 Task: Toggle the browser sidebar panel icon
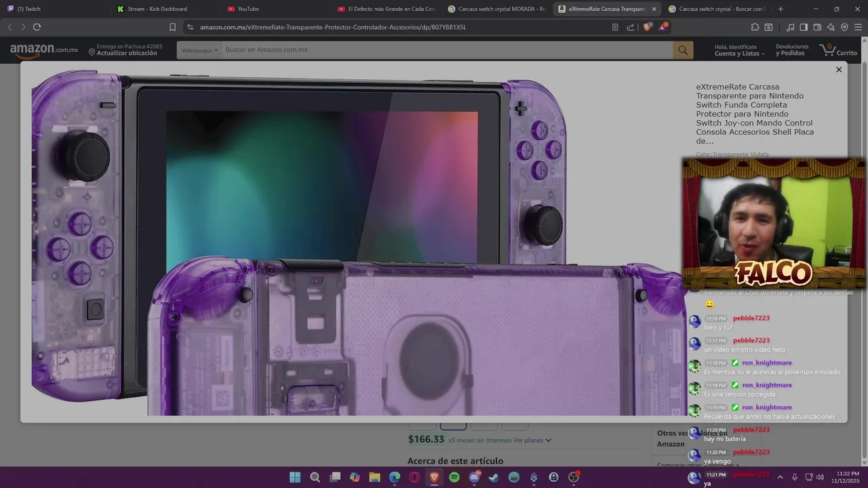point(804,27)
